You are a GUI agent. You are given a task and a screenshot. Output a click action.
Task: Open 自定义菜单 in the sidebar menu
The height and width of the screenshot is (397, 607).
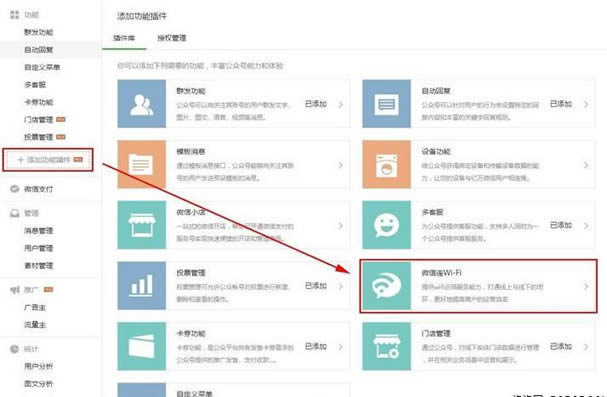(42, 67)
